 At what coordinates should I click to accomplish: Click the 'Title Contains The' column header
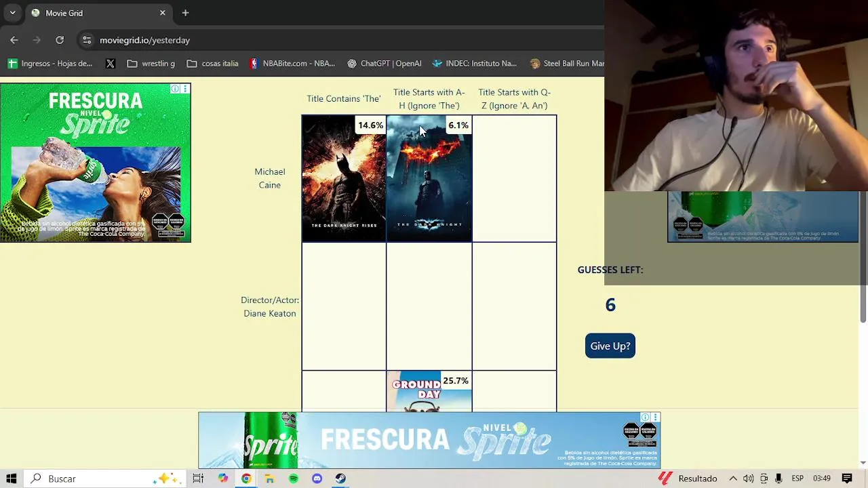[x=344, y=98]
